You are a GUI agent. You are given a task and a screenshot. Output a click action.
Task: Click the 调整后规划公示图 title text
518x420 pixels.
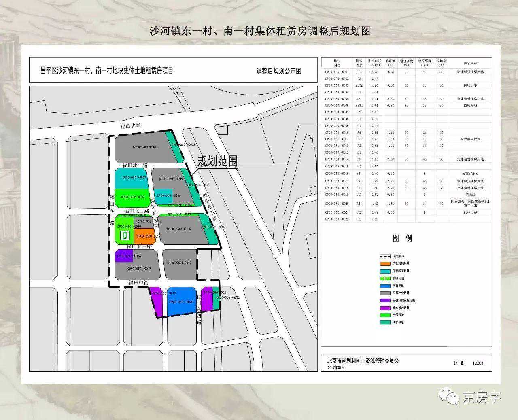click(279, 71)
